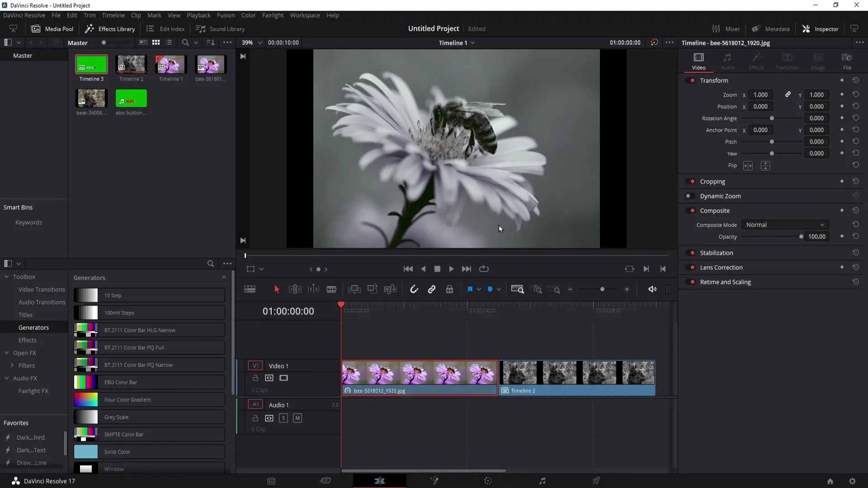
Task: Show the Mixer panel
Action: 726,29
